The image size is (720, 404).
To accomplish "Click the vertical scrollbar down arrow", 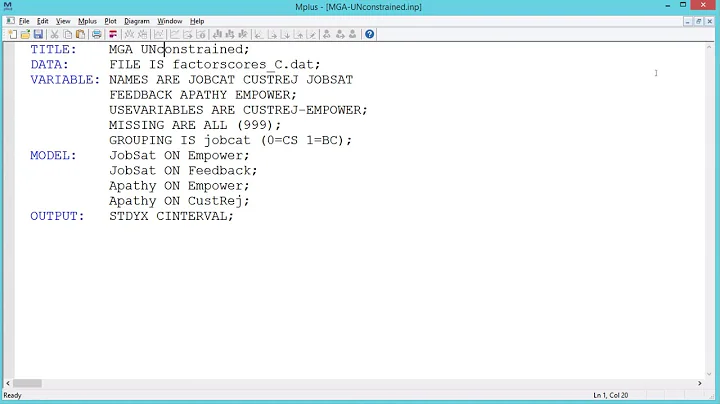I will click(x=709, y=374).
